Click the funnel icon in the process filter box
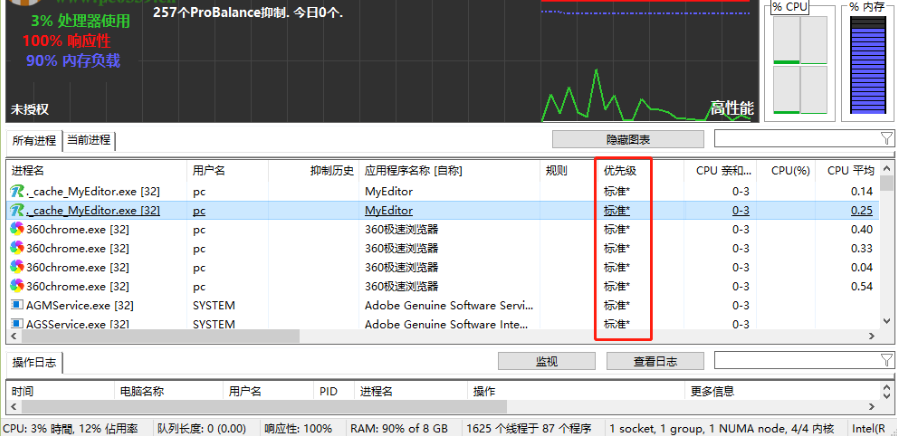The width and height of the screenshot is (897, 436). pyautogui.click(x=886, y=138)
